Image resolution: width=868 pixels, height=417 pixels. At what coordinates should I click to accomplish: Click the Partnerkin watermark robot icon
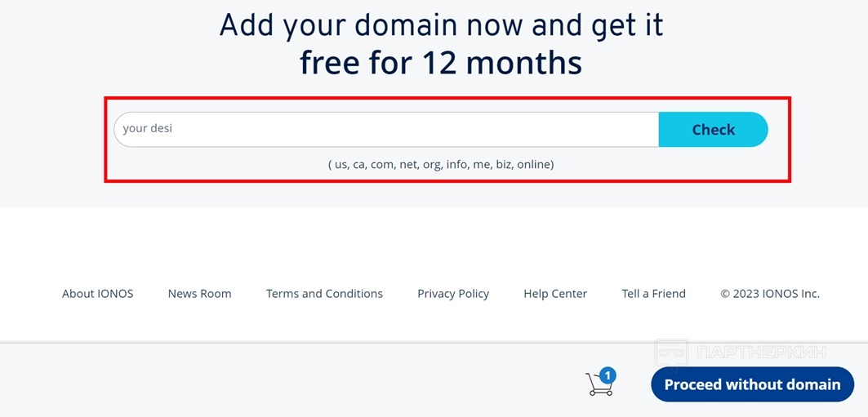click(672, 353)
